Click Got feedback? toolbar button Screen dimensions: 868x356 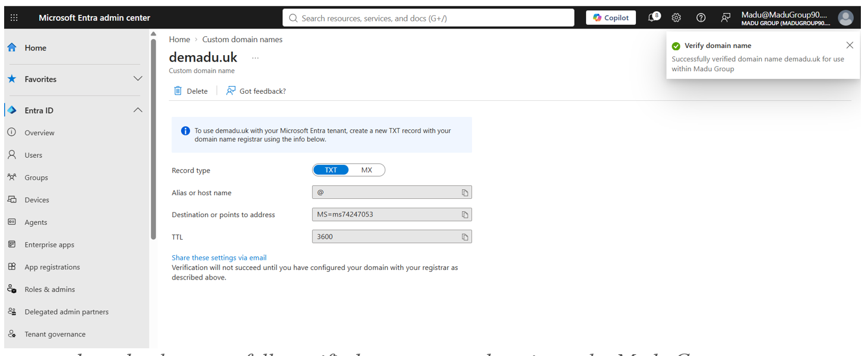coord(256,91)
